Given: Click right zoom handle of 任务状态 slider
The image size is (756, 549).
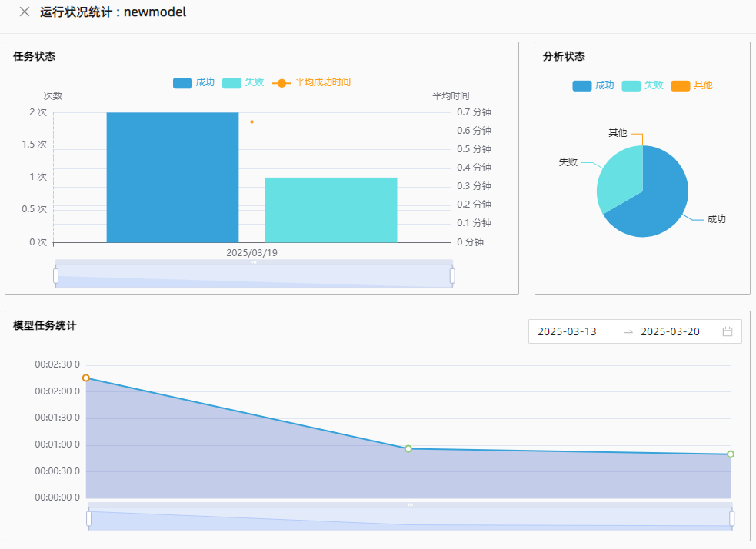Looking at the screenshot, I should 452,276.
